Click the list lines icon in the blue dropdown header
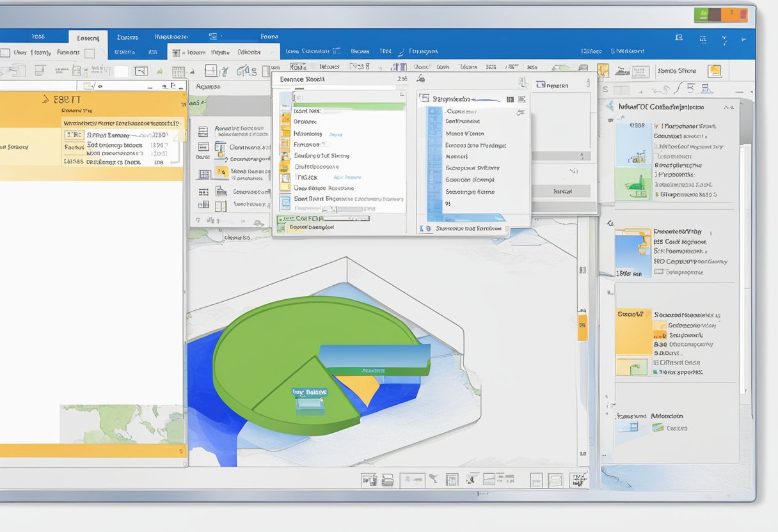The width and height of the screenshot is (778, 532). pos(521,99)
